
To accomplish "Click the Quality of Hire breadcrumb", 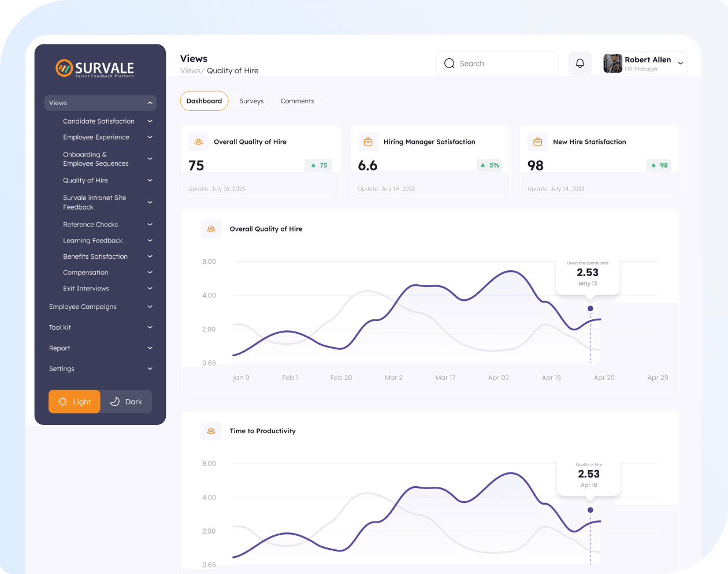I will (233, 71).
